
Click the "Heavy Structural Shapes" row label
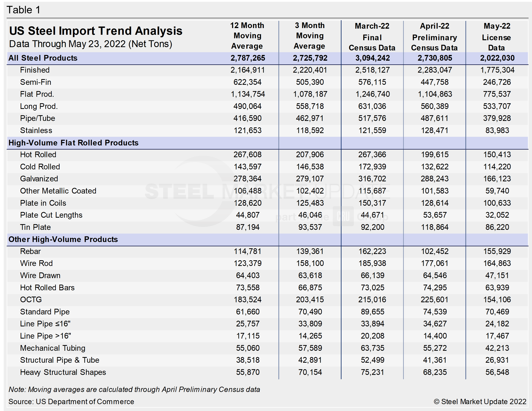63,372
